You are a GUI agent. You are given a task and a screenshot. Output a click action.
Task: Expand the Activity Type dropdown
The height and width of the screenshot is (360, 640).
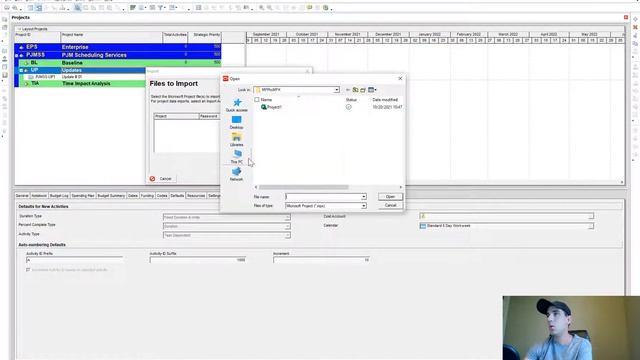pos(287,235)
